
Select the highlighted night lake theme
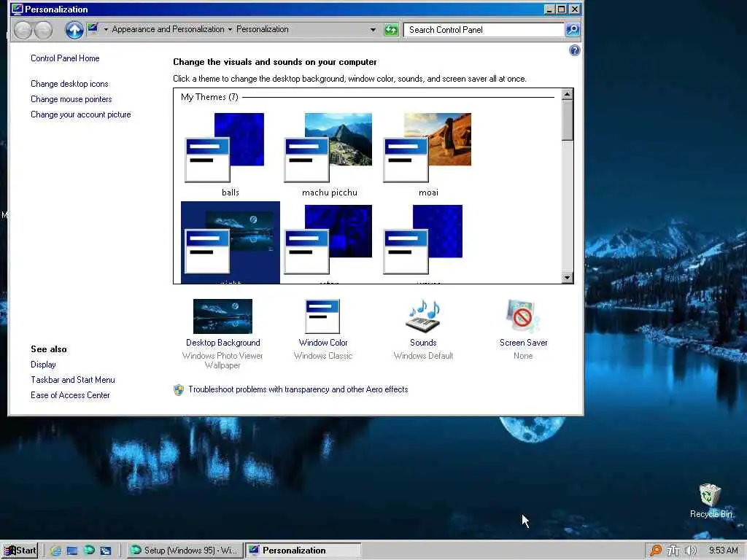coord(230,242)
